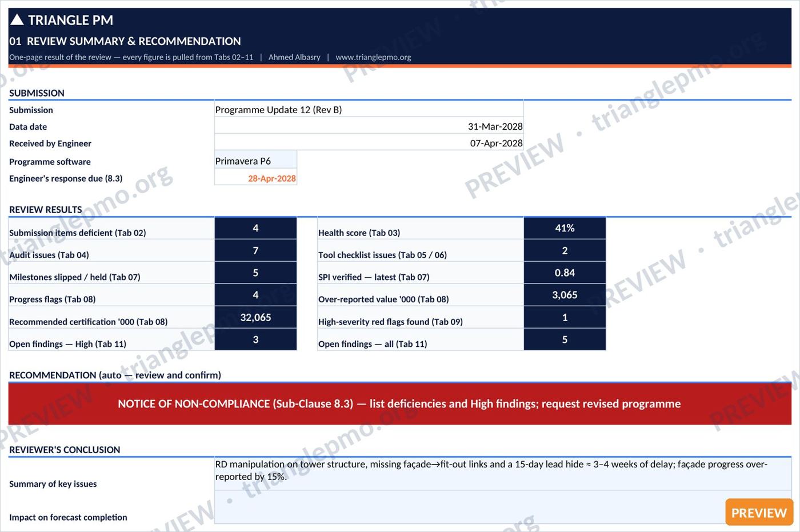The height and width of the screenshot is (532, 800).
Task: Click the 'Submission items deficient (Tab 02)' label
Action: click(78, 233)
